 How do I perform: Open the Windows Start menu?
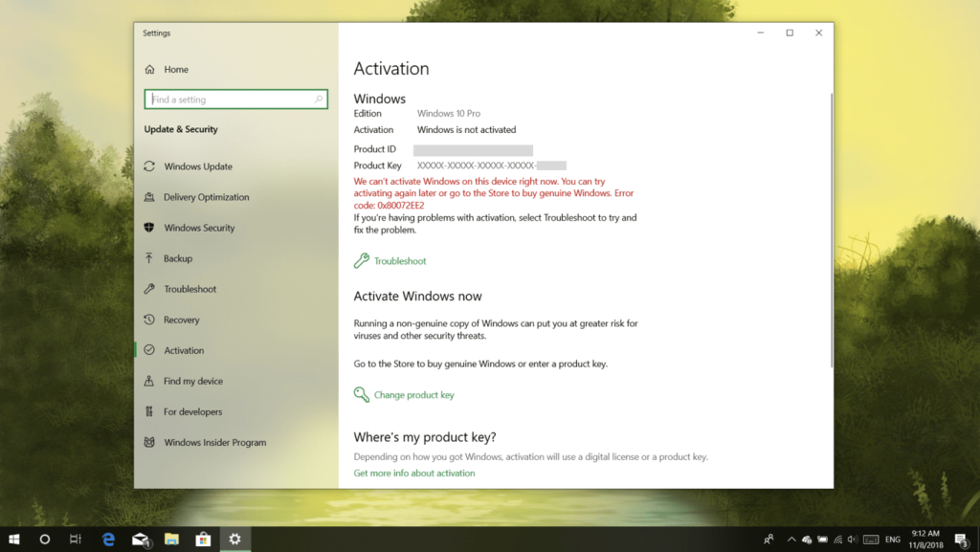tap(13, 539)
